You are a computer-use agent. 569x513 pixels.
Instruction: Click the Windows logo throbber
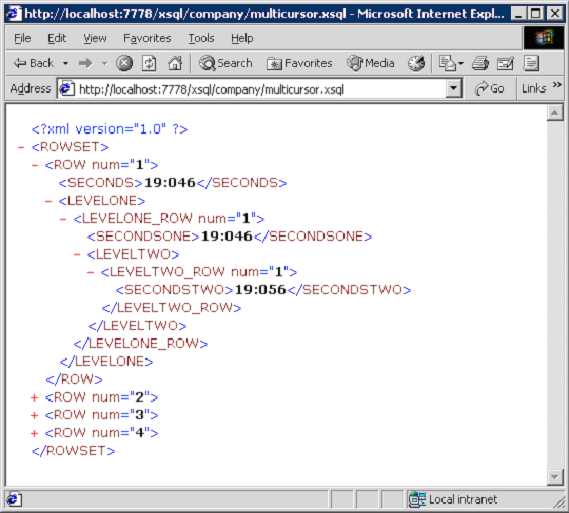[x=543, y=38]
